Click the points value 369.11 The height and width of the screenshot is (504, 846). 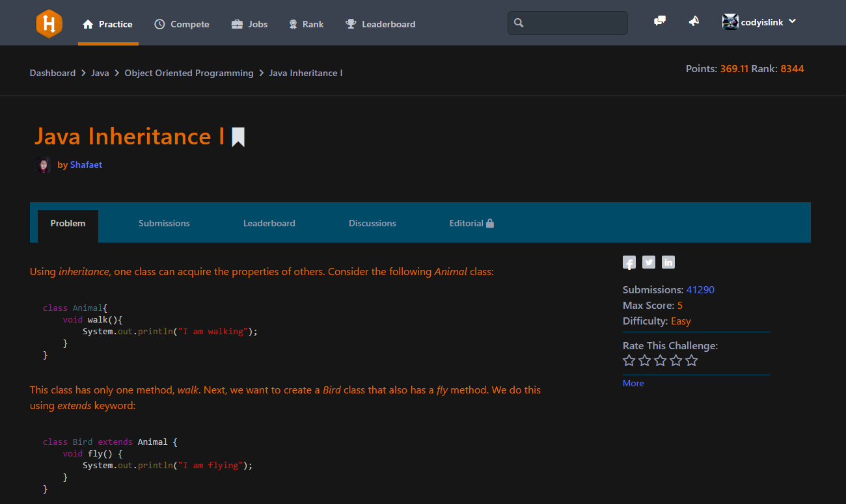pos(734,68)
